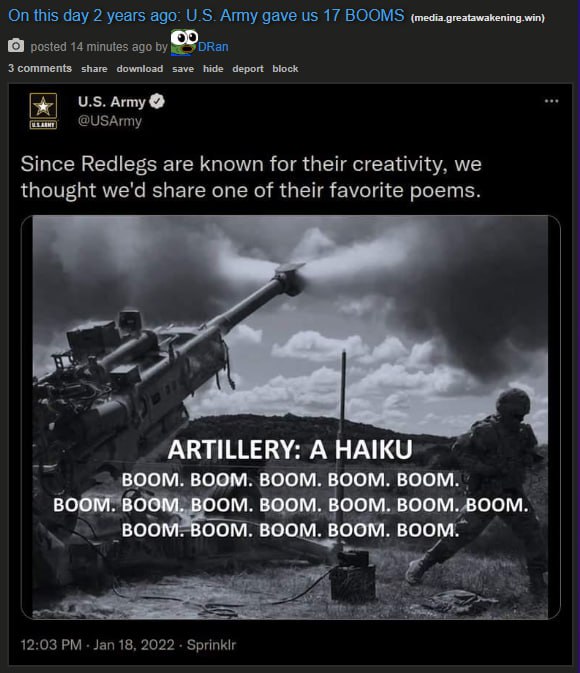The width and height of the screenshot is (580, 673).
Task: Click the download link under the post
Action: [140, 69]
